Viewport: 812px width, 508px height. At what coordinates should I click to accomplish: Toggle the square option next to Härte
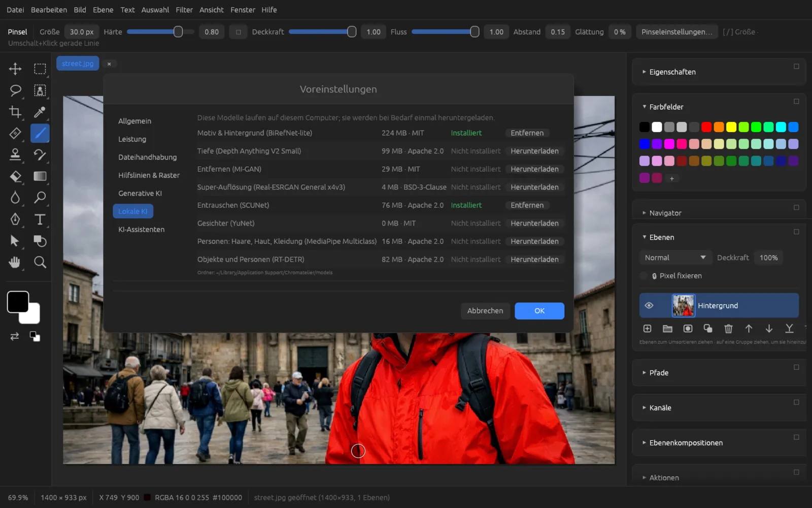(x=239, y=32)
